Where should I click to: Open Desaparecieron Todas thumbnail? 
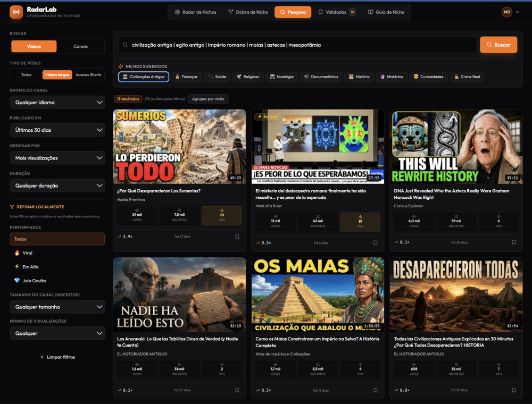tap(456, 294)
